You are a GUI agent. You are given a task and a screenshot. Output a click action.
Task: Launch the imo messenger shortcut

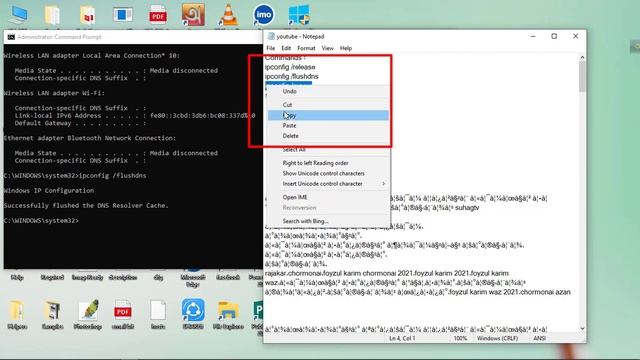tap(263, 15)
